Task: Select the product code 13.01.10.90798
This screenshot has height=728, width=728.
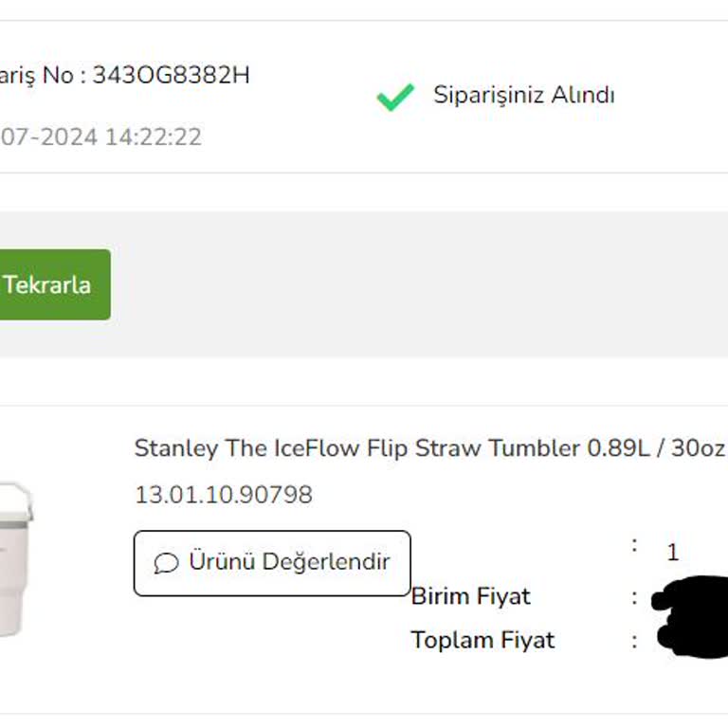Action: (x=224, y=495)
